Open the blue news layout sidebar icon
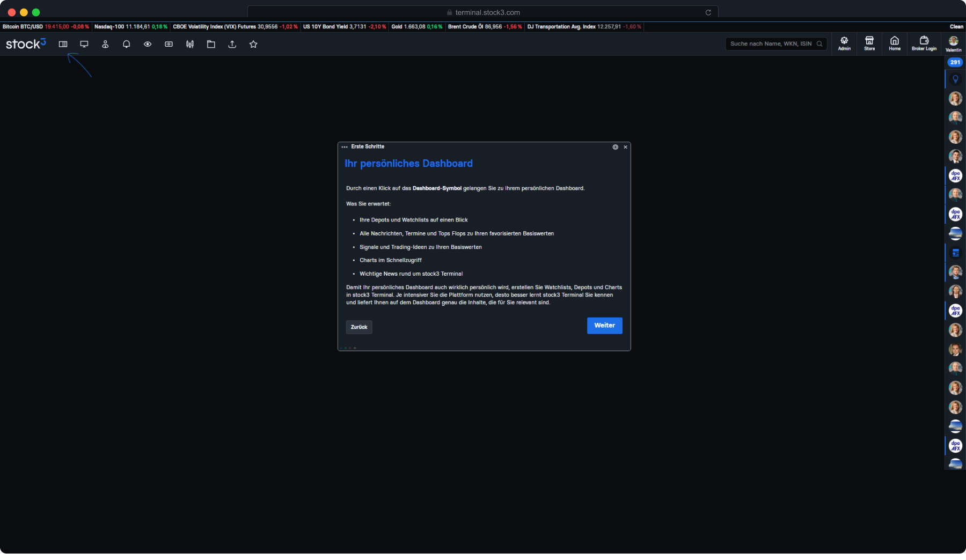Image resolution: width=966 pixels, height=560 pixels. [955, 253]
